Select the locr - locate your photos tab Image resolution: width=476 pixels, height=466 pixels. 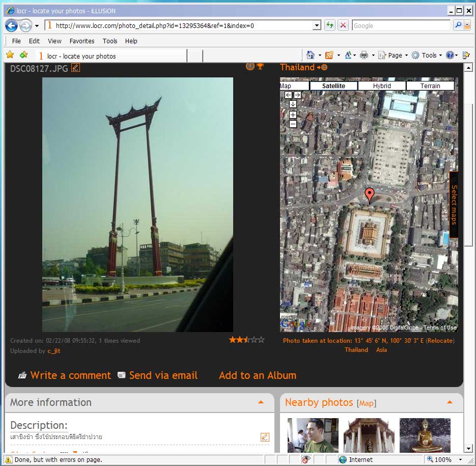[x=111, y=56]
